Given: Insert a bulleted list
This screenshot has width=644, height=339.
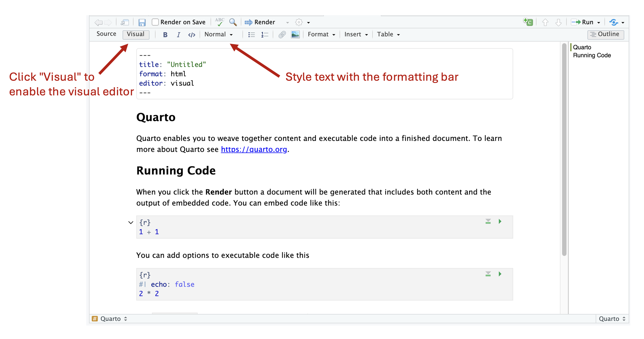Looking at the screenshot, I should (x=251, y=34).
